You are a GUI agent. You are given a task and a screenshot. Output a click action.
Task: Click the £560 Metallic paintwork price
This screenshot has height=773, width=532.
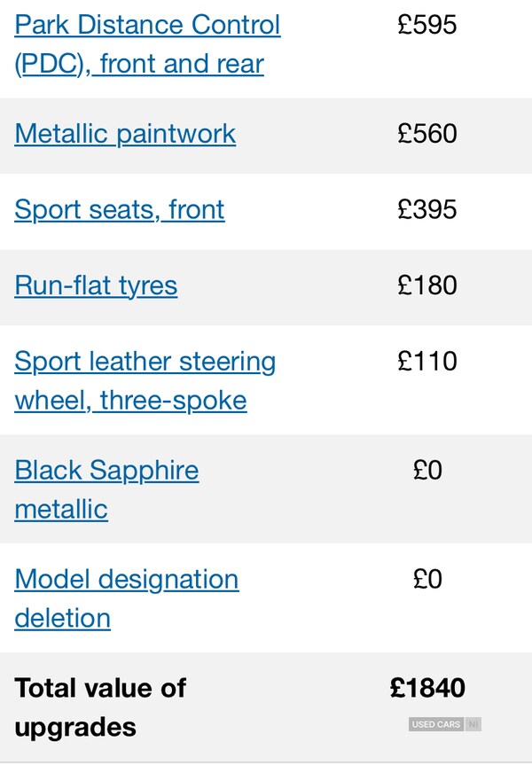coord(427,134)
